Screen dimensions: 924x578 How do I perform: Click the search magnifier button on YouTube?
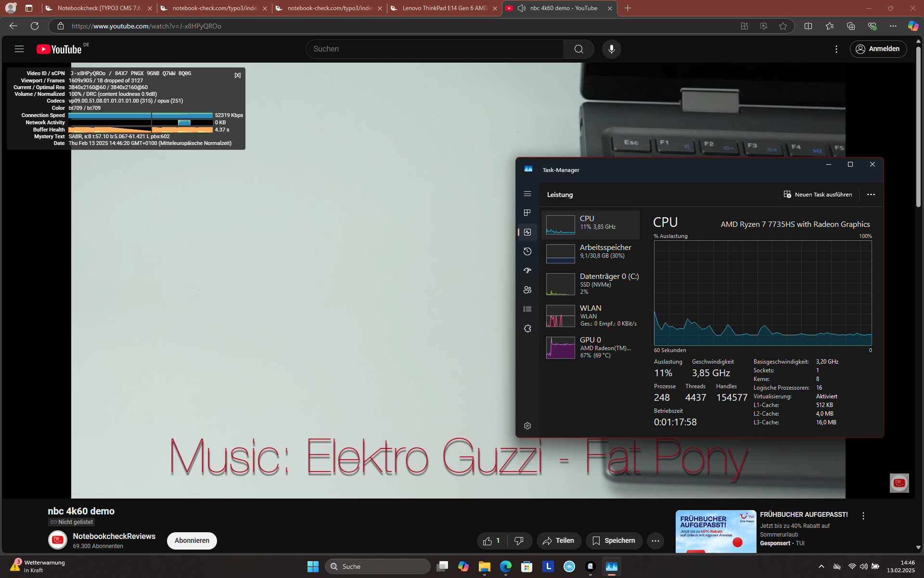coord(578,49)
